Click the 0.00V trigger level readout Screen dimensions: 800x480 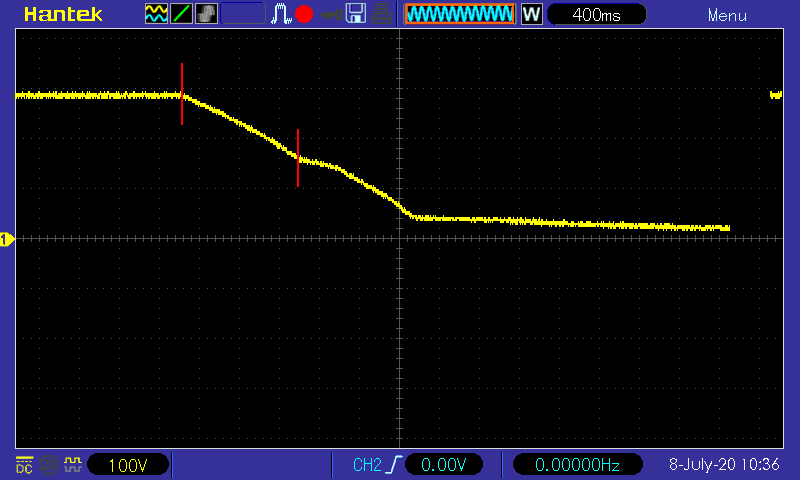tap(443, 465)
